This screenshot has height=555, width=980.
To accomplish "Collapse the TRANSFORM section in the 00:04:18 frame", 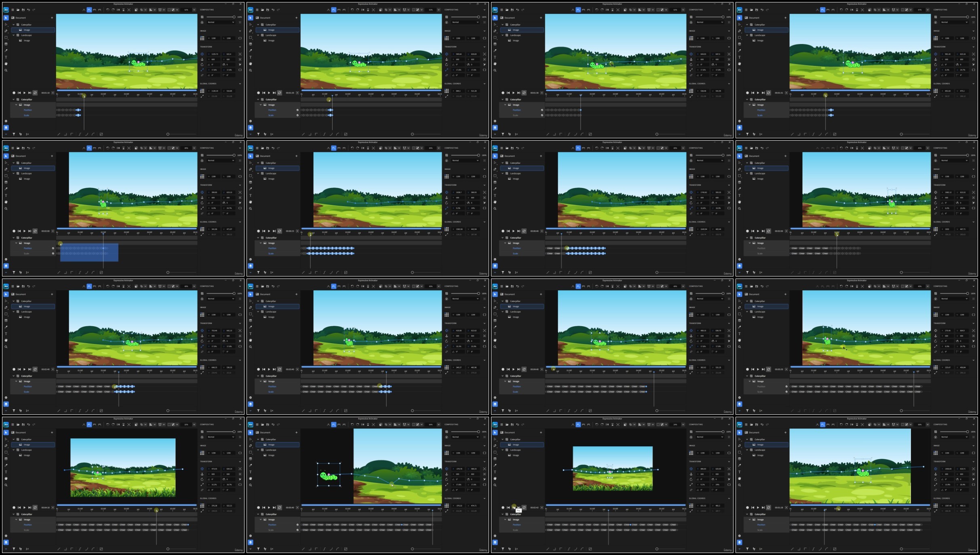I will tap(240, 462).
